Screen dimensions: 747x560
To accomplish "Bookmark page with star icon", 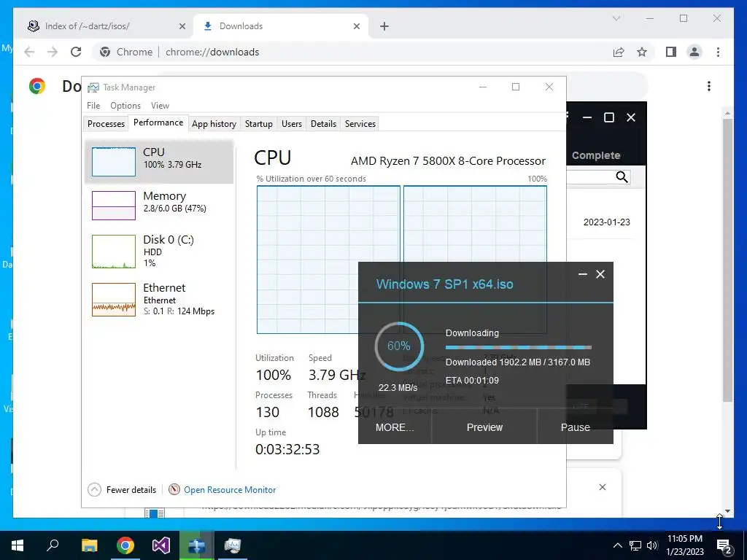I will tap(642, 52).
